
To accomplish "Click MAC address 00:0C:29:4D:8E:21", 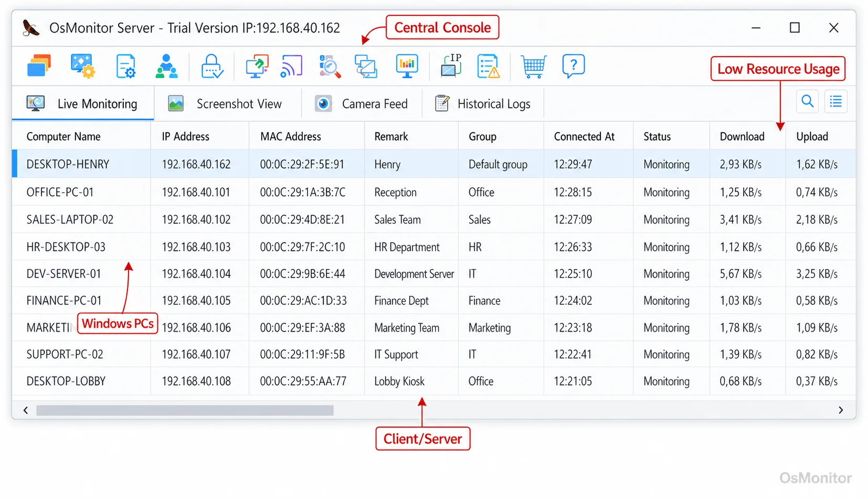I will [302, 219].
